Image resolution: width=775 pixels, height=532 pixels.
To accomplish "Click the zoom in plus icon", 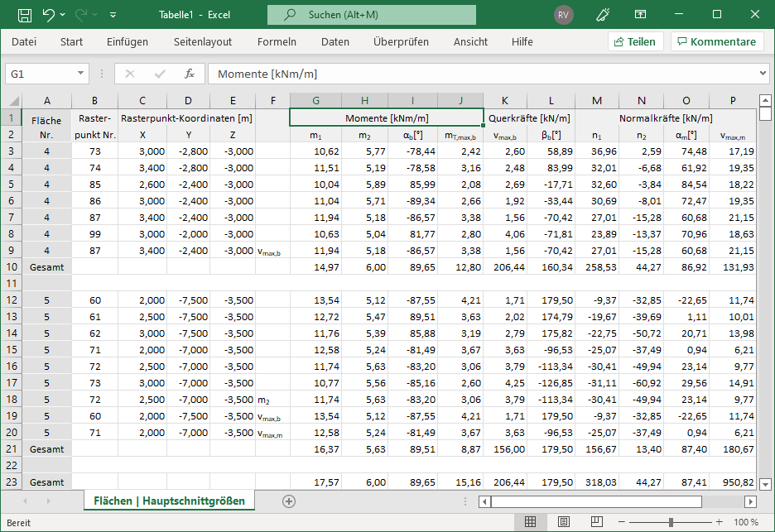I will (720, 522).
